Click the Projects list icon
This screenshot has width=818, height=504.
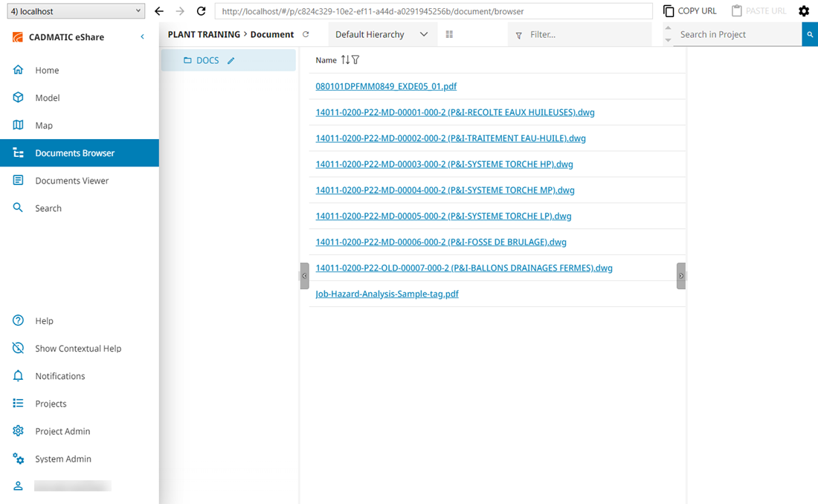pyautogui.click(x=19, y=403)
